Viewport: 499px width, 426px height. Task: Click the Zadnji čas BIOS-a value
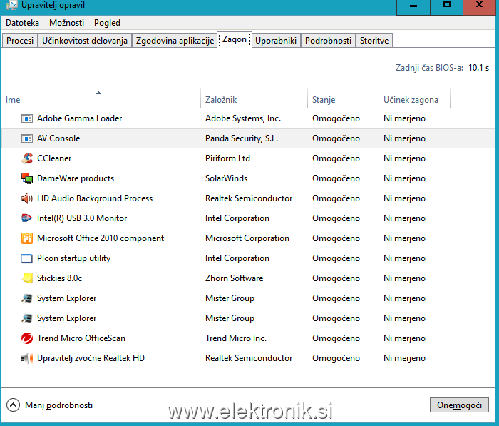pyautogui.click(x=478, y=68)
